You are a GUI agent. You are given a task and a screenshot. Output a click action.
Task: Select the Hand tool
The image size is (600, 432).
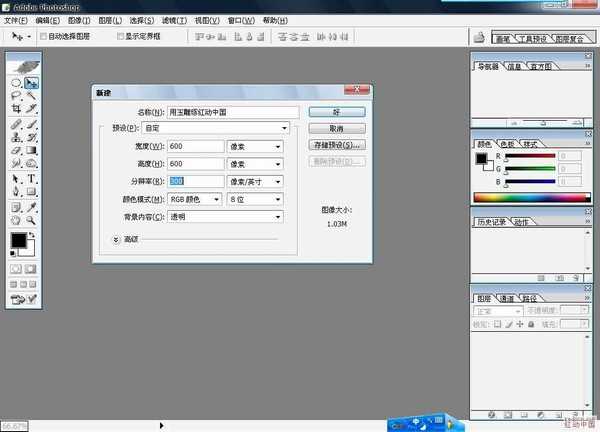point(17,219)
